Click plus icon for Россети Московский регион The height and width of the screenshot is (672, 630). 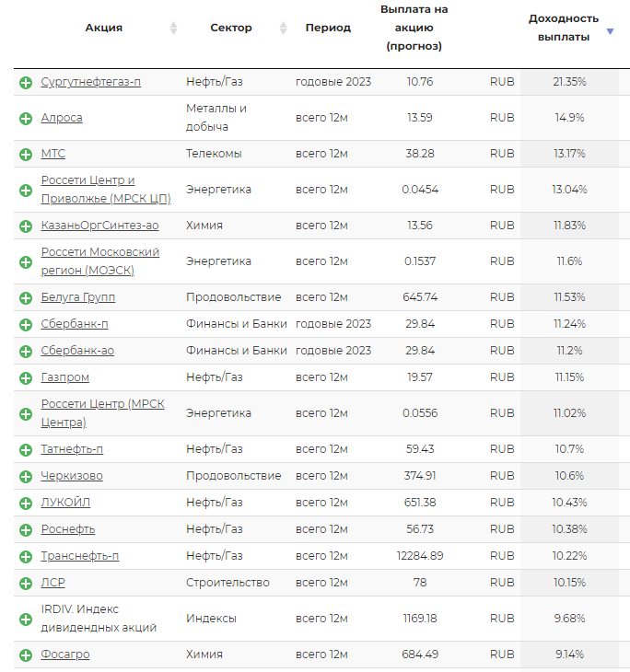point(26,261)
